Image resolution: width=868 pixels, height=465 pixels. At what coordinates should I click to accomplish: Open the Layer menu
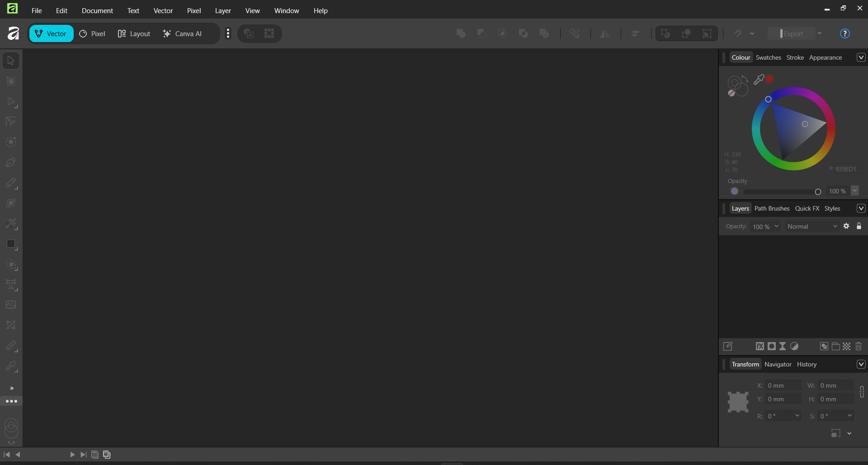pyautogui.click(x=223, y=10)
